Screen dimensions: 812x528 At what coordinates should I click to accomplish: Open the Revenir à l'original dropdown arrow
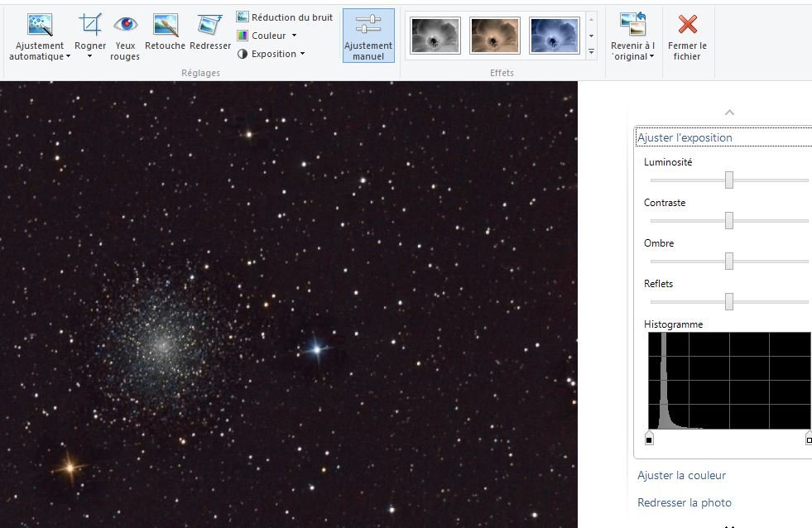point(651,56)
